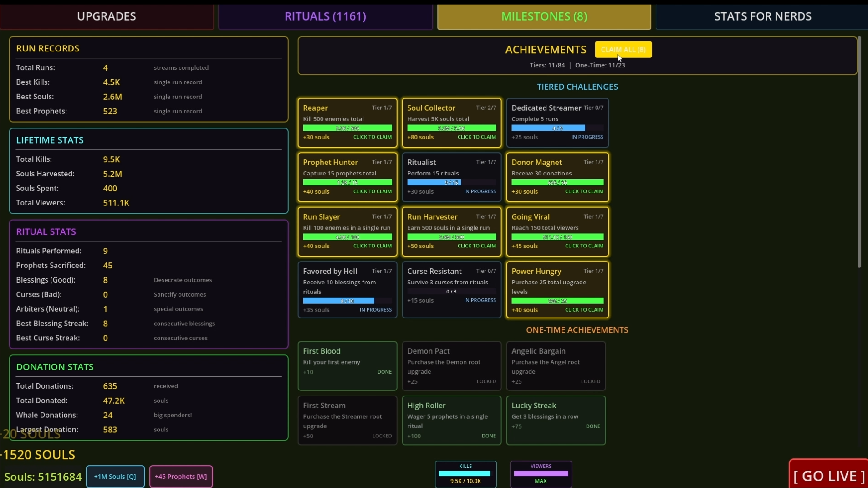
Task: Select the locked First Stream achievement
Action: [347, 420]
